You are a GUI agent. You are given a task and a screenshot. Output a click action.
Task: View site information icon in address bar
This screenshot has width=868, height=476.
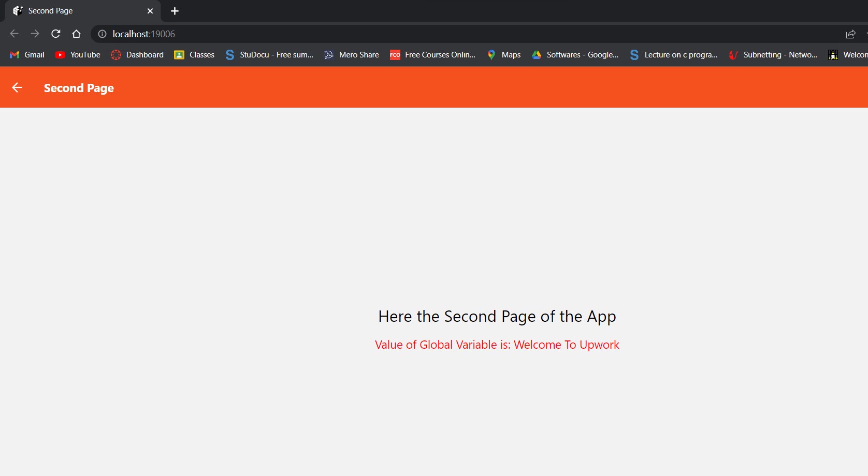(x=103, y=34)
